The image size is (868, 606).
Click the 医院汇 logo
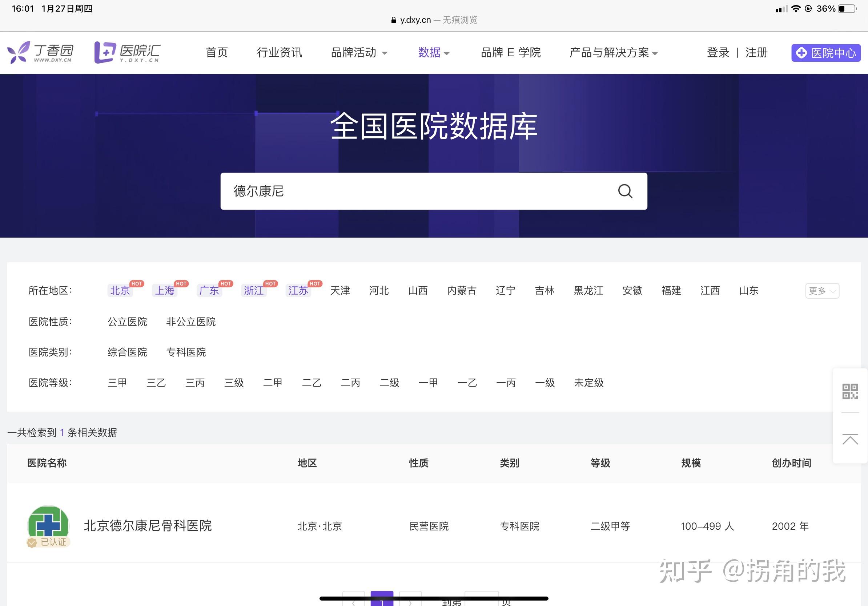[x=127, y=52]
